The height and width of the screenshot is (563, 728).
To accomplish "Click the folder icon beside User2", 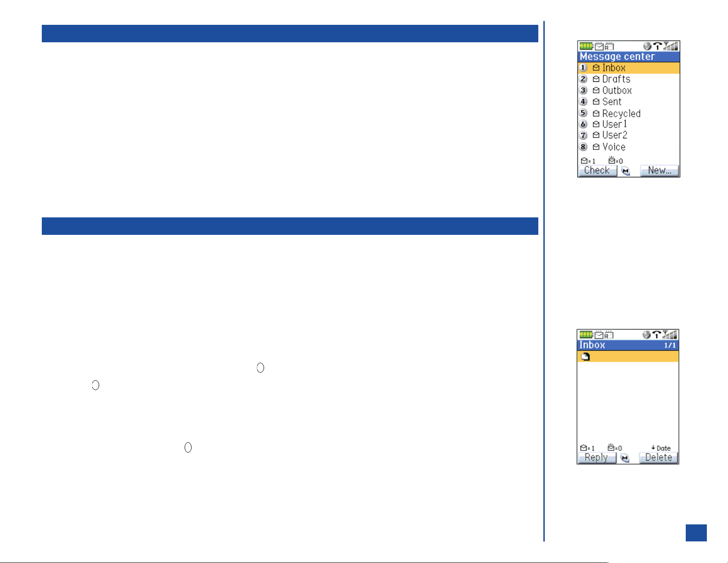I will click(x=596, y=135).
